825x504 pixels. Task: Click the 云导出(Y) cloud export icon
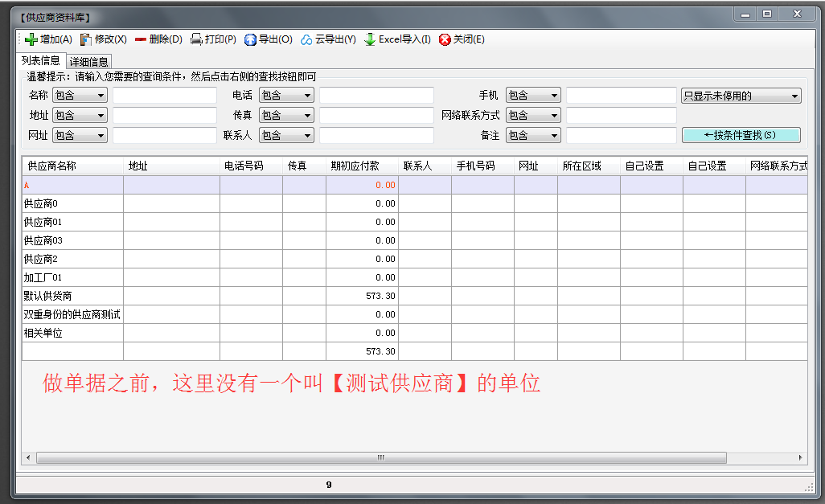pyautogui.click(x=306, y=39)
